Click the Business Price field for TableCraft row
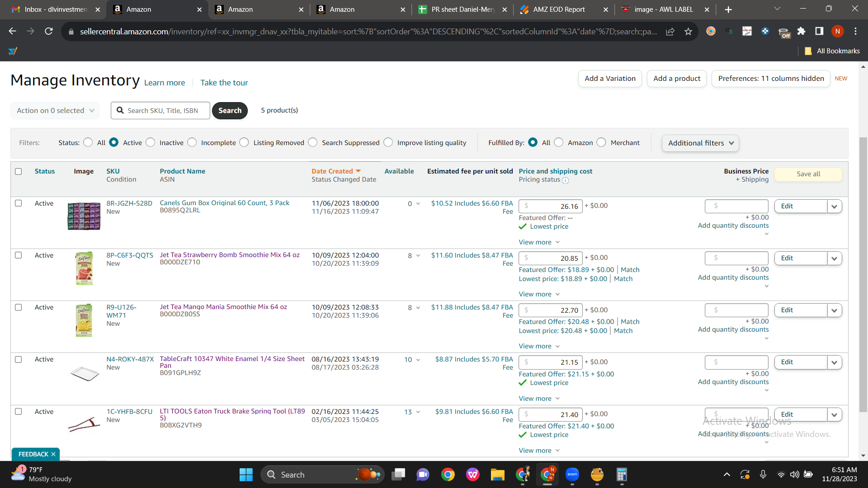This screenshot has width=868, height=488. coord(736,362)
